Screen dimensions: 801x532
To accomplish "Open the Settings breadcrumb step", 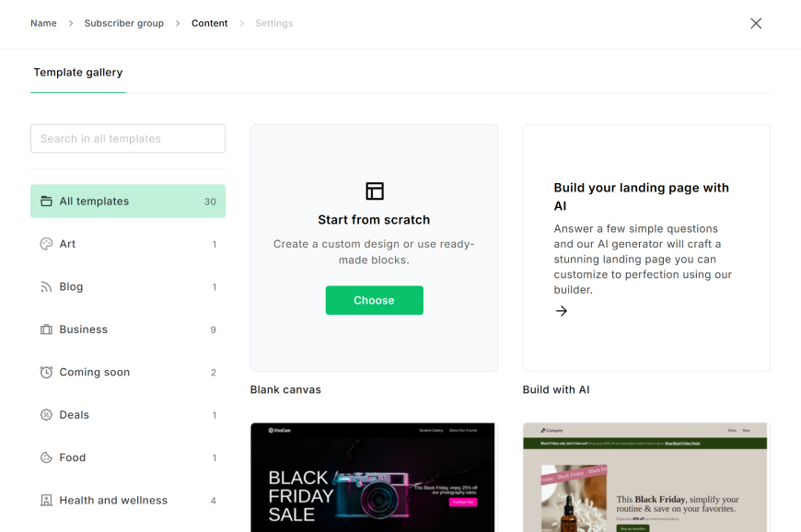I will coord(273,23).
